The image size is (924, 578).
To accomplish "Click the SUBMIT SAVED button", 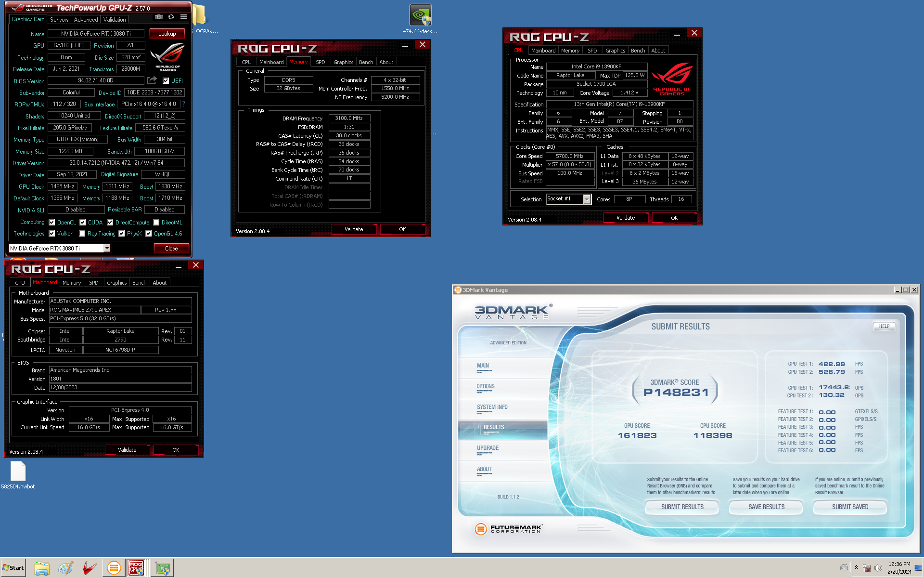I will click(x=850, y=507).
